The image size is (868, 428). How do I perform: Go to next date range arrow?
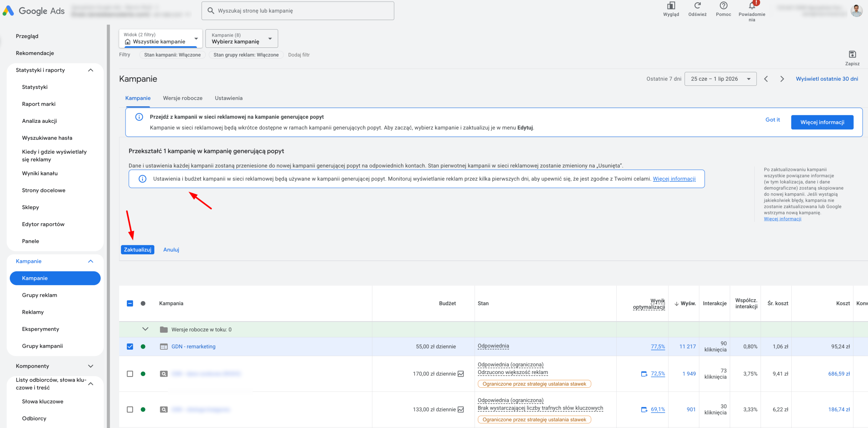[782, 79]
